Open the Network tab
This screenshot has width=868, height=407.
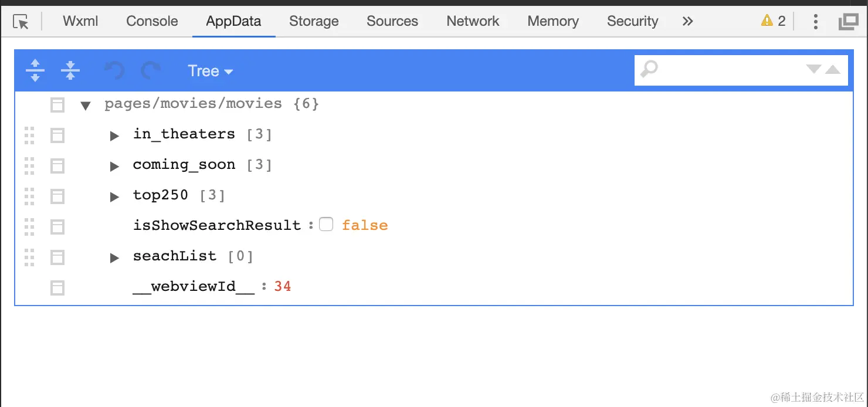tap(473, 21)
